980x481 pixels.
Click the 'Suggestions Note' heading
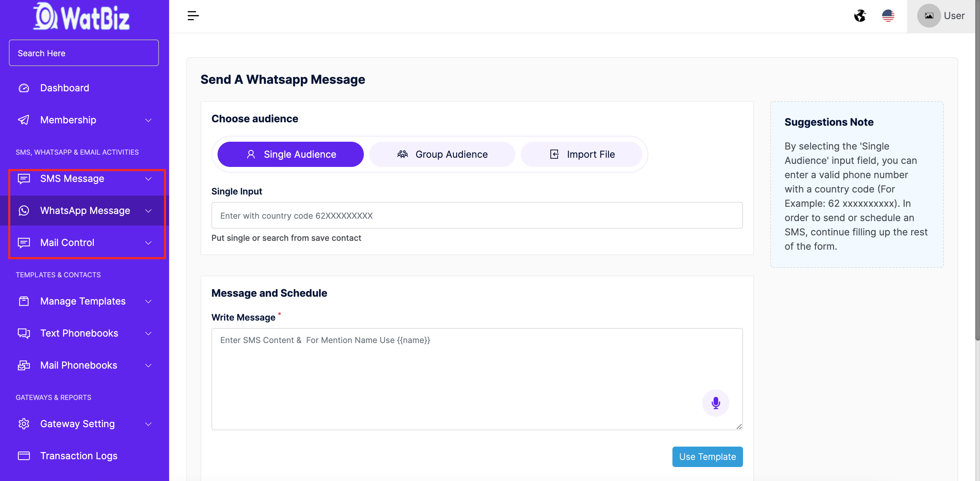point(829,122)
